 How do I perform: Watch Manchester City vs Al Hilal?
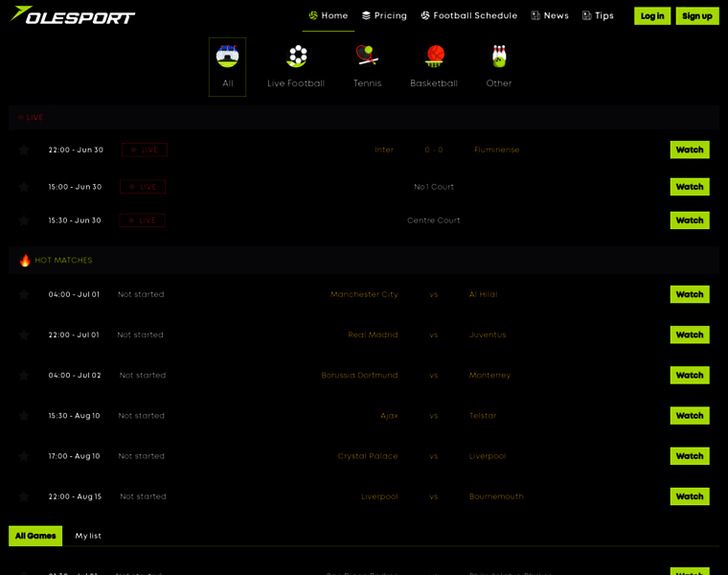pos(690,294)
